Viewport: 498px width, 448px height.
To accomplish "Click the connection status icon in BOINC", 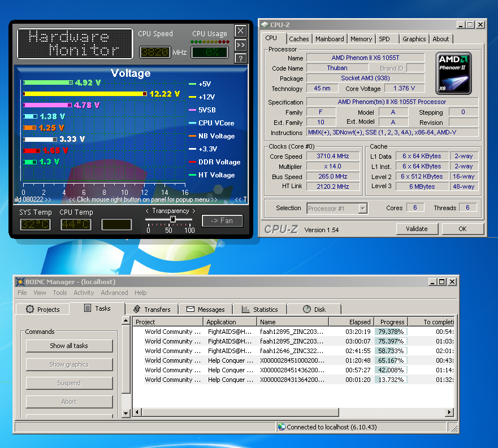I will (x=282, y=427).
